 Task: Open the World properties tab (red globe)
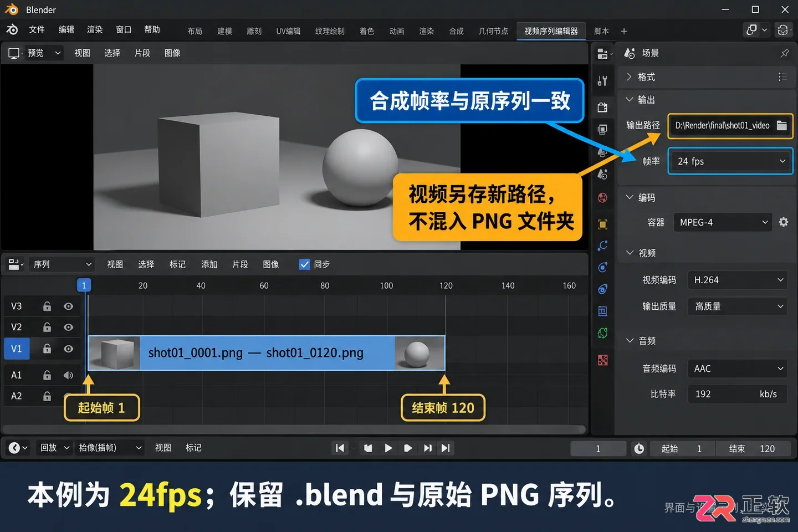pos(602,198)
